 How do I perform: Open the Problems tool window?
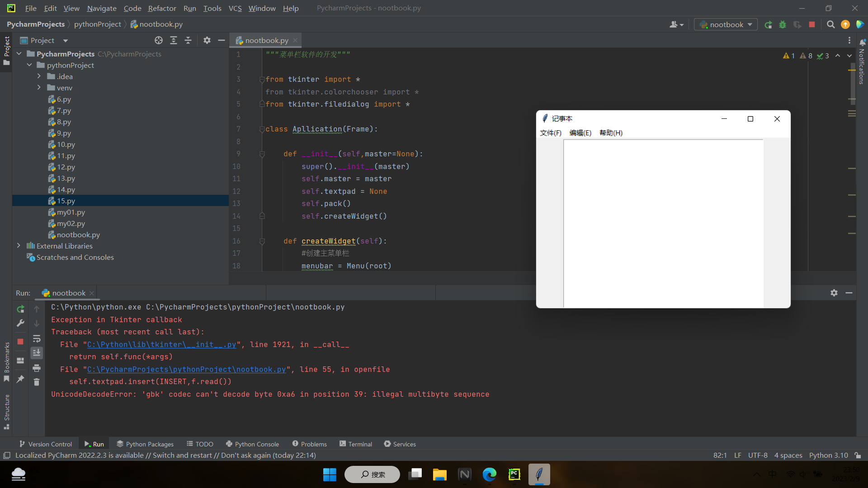point(309,444)
